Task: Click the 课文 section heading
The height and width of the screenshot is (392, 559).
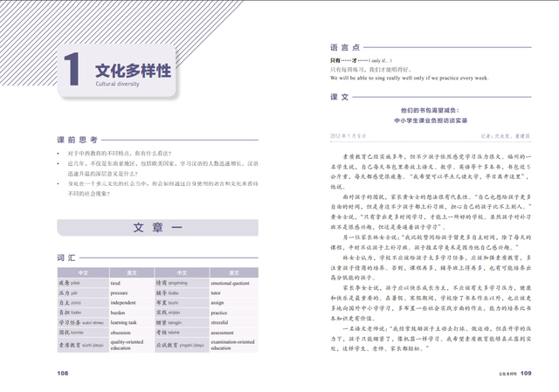Action: 340,97
